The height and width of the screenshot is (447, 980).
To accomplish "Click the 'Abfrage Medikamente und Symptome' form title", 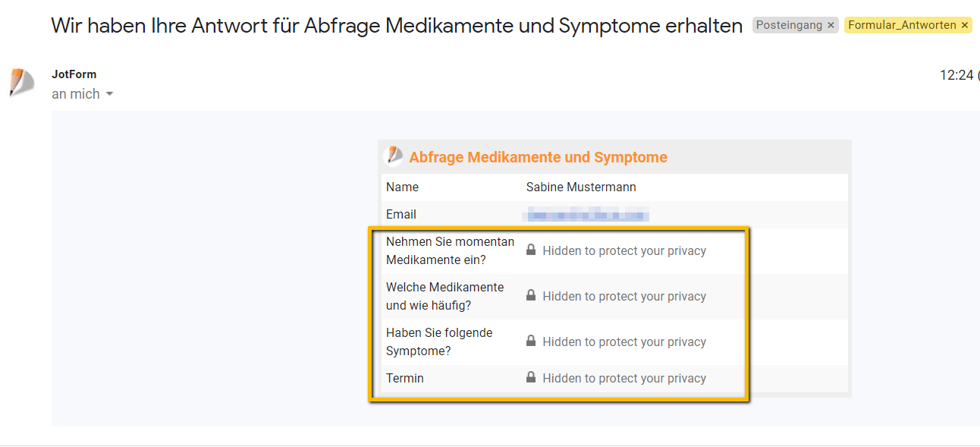I will coord(538,158).
